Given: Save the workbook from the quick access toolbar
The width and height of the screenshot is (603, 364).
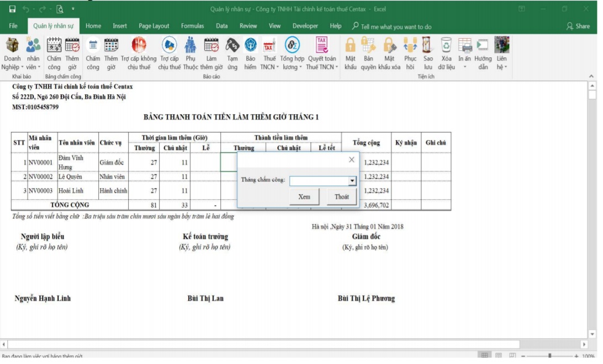Looking at the screenshot, I should point(12,9).
